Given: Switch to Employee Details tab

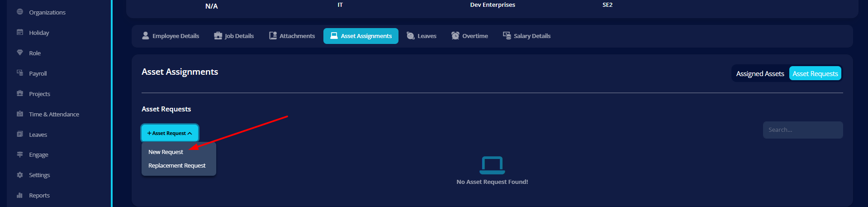Looking at the screenshot, I should [171, 36].
